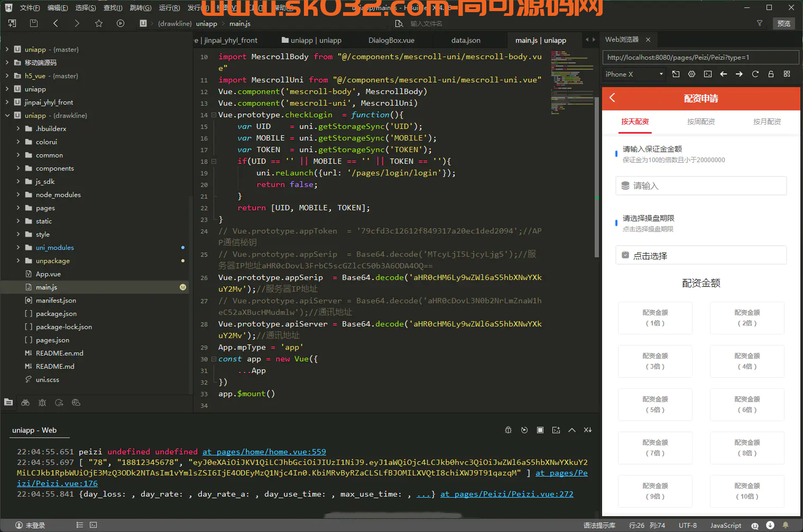Click the bookmark star icon in toolbar
Image resolution: width=803 pixels, height=532 pixels.
pos(99,23)
